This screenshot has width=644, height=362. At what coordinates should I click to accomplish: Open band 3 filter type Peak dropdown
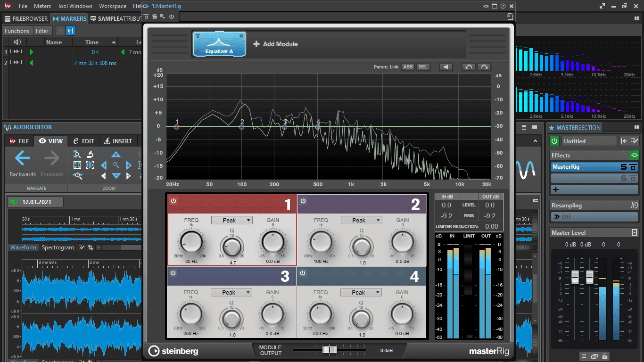pos(231,292)
